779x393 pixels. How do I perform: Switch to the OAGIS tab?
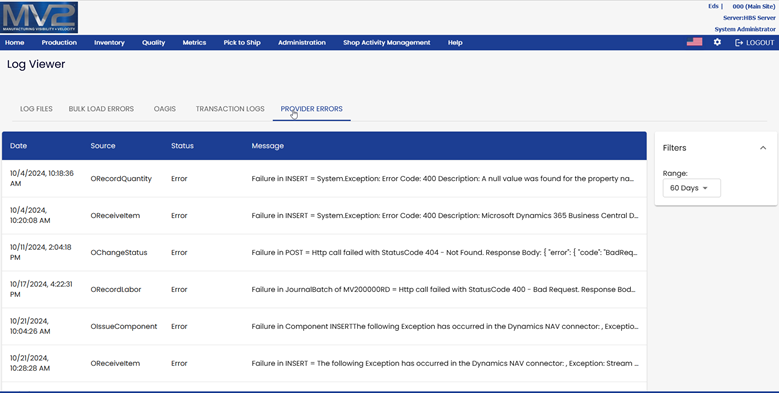[165, 109]
